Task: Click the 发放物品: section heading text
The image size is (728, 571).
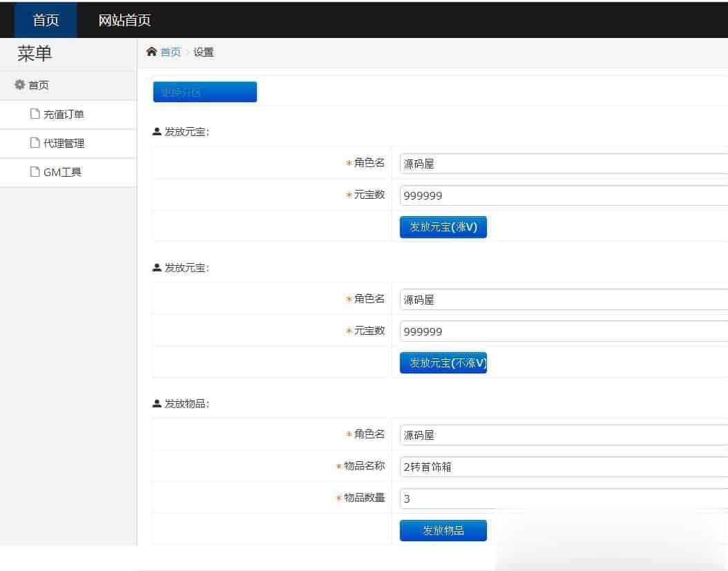Action: tap(187, 404)
